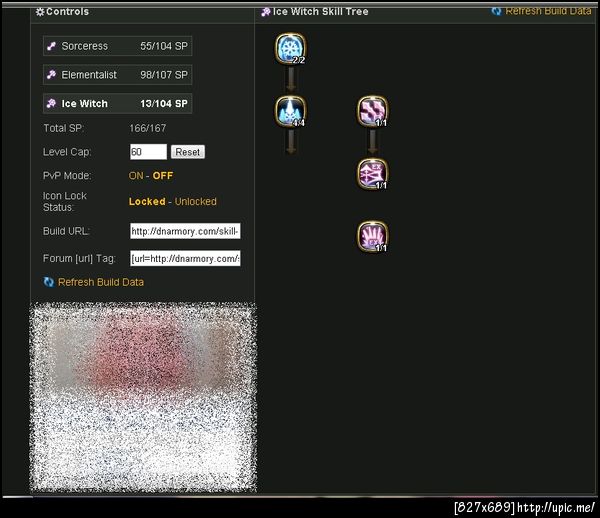Click the Total SP value 166/167

[148, 128]
